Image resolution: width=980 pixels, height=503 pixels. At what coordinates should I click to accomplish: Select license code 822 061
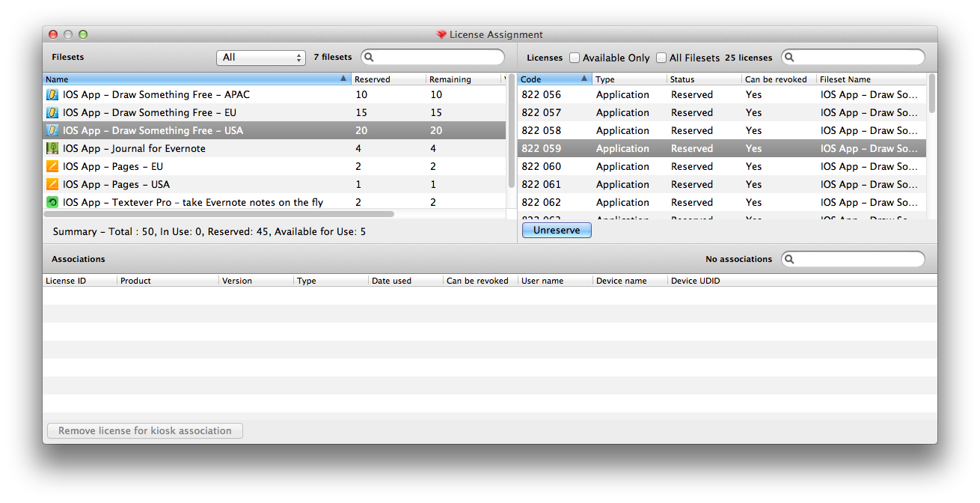point(722,184)
